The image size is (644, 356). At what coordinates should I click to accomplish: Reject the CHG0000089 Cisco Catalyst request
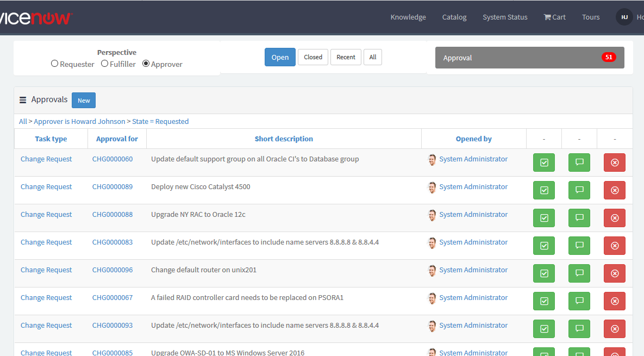point(614,190)
